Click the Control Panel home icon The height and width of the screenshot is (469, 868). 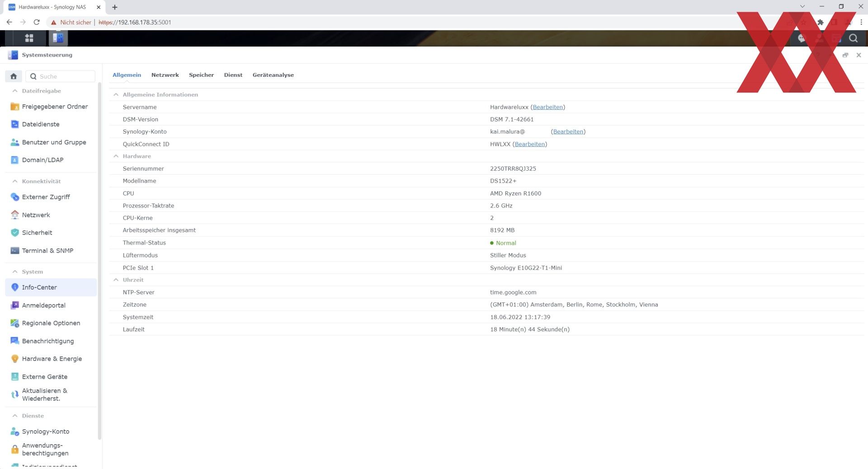coord(14,76)
